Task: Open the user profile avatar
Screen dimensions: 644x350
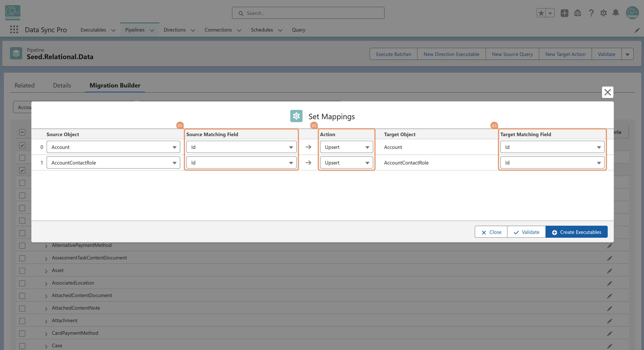Action: pyautogui.click(x=632, y=13)
